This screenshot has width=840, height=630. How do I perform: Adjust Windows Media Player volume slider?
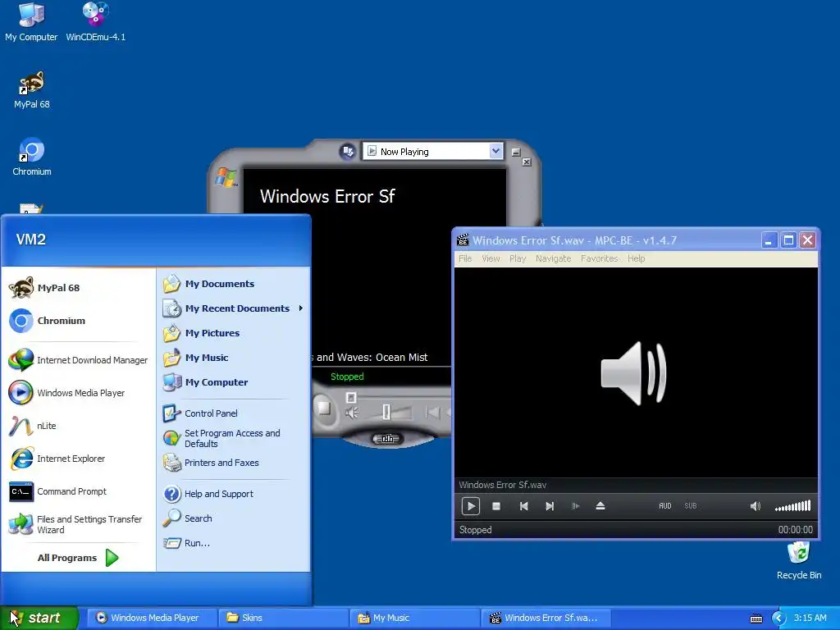387,412
